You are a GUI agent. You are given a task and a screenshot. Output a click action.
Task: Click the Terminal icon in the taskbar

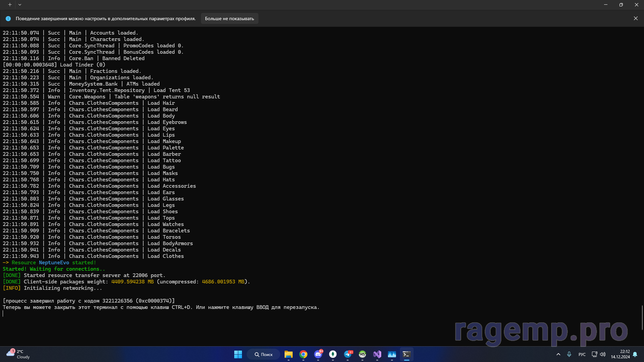point(406,354)
